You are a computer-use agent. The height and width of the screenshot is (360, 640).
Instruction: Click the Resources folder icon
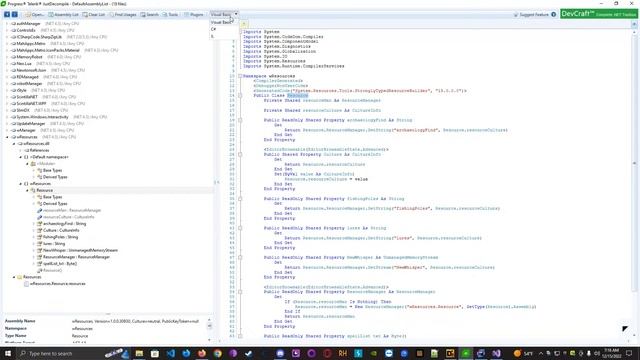click(x=19, y=277)
